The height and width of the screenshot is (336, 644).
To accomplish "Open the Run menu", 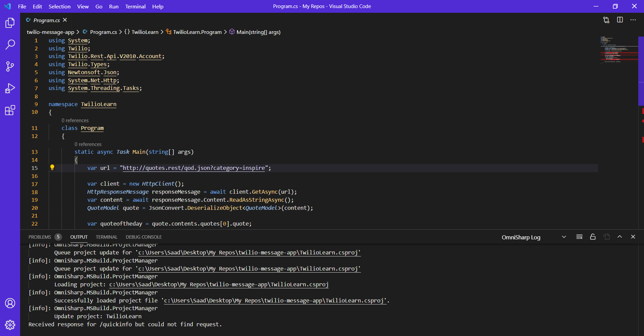I will pyautogui.click(x=114, y=6).
